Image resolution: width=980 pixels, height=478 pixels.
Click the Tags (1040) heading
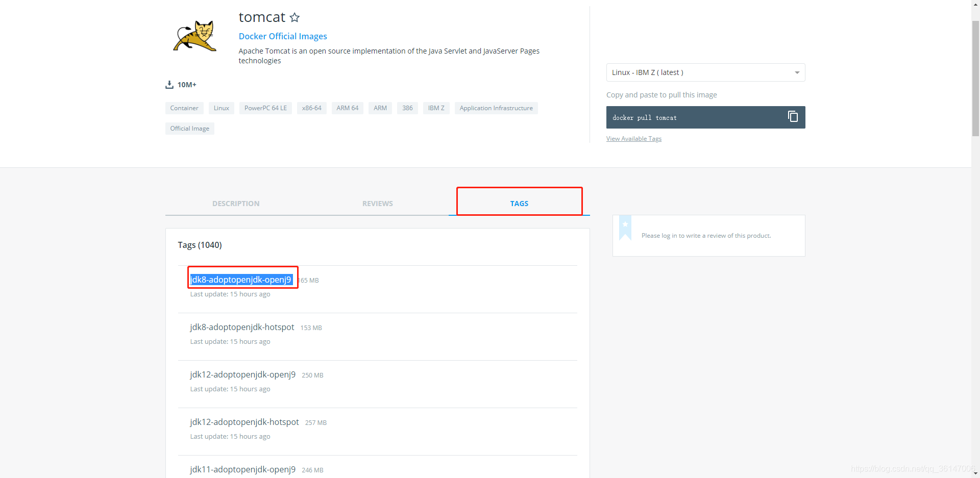coord(200,245)
